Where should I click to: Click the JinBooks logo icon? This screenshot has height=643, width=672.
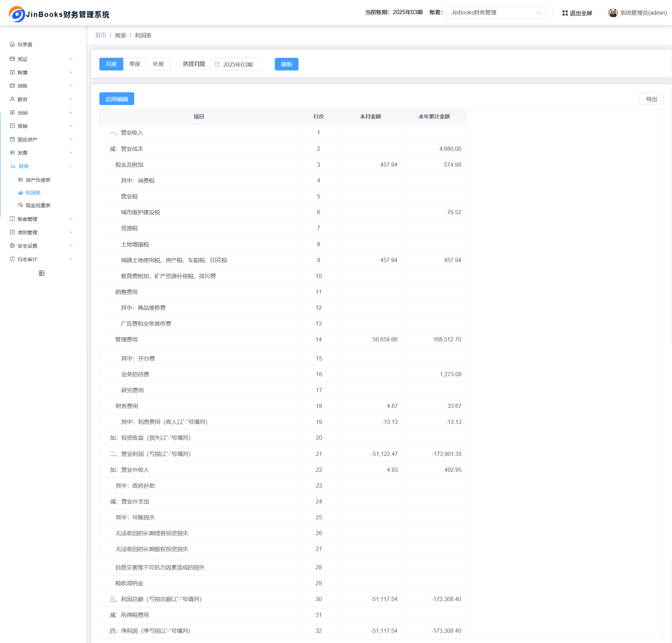click(x=17, y=14)
